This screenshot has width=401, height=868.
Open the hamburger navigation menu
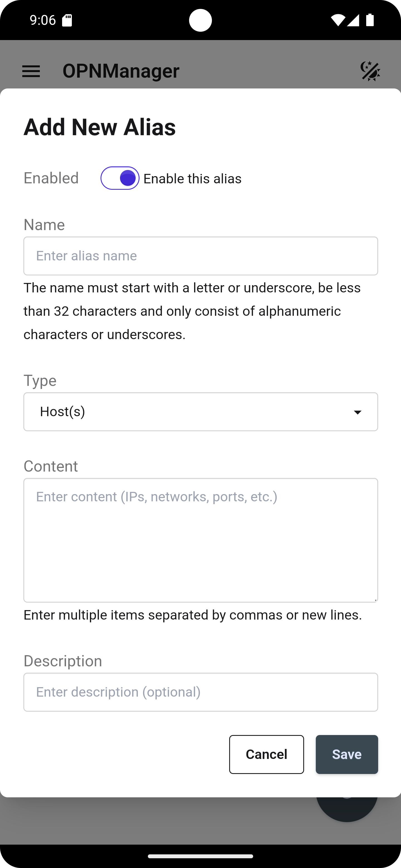(31, 71)
